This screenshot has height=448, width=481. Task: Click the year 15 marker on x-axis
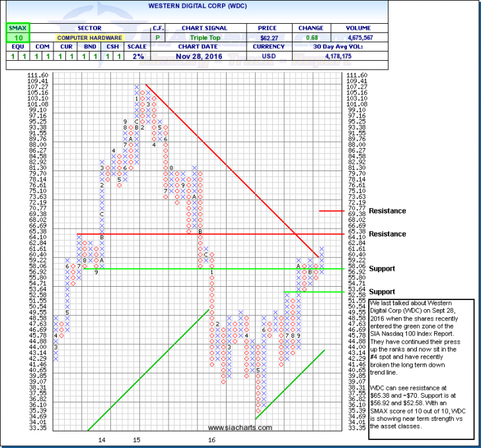[x=137, y=439]
